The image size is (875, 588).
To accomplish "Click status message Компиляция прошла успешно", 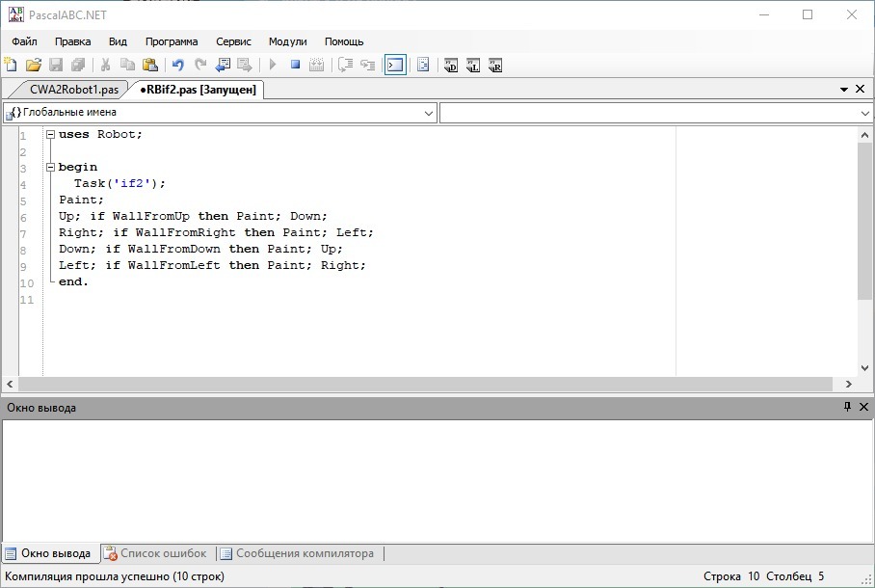I will tap(115, 576).
